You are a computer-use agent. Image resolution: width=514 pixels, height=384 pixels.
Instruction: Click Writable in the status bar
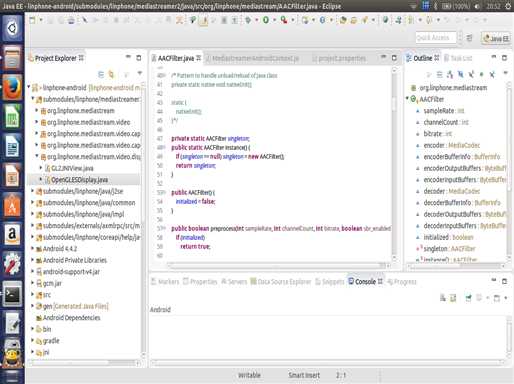point(249,375)
